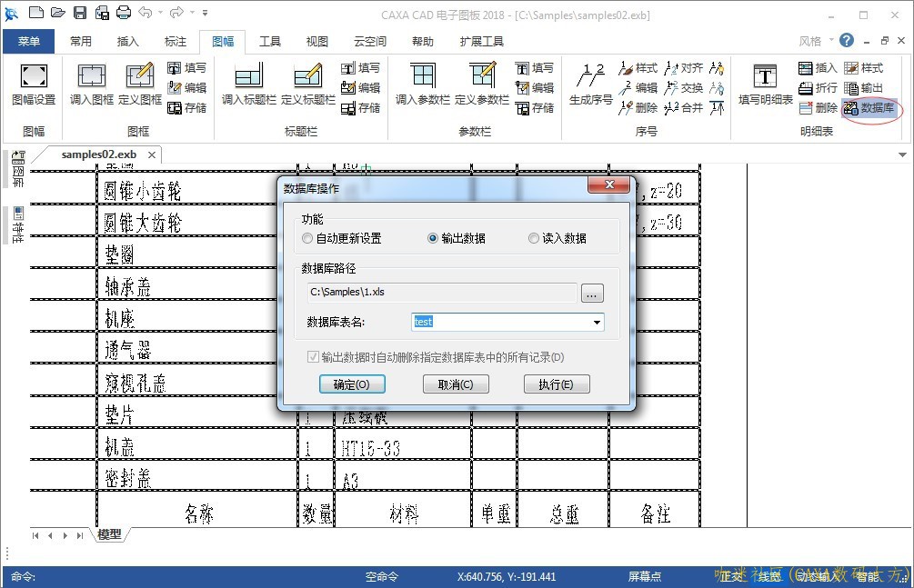914x588 pixels.
Task: Open the 菜单 main menu
Action: (x=28, y=42)
